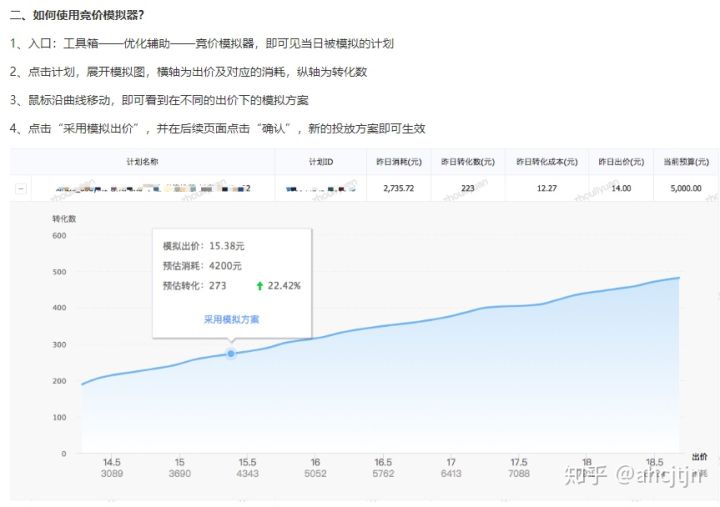Click the 转化数 y-axis title
The height and width of the screenshot is (507, 720).
[64, 219]
